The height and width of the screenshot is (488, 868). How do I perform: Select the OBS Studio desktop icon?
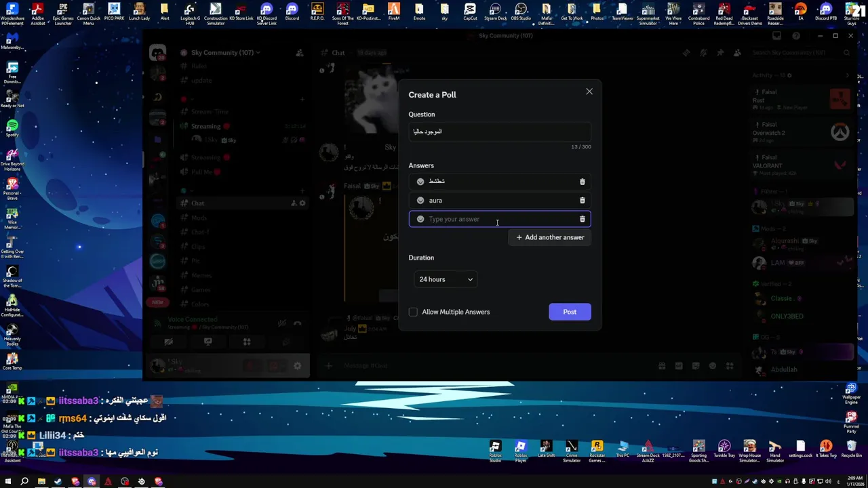pyautogui.click(x=521, y=12)
